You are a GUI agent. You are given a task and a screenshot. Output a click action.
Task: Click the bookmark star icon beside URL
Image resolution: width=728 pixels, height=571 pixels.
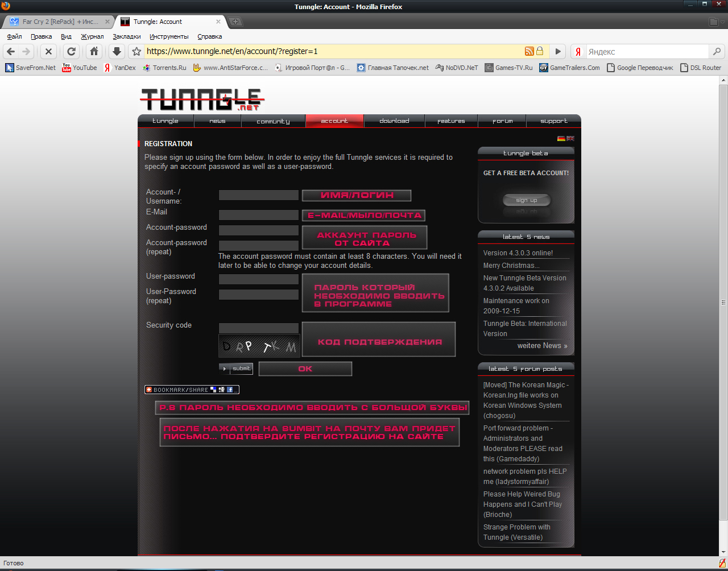(x=136, y=51)
